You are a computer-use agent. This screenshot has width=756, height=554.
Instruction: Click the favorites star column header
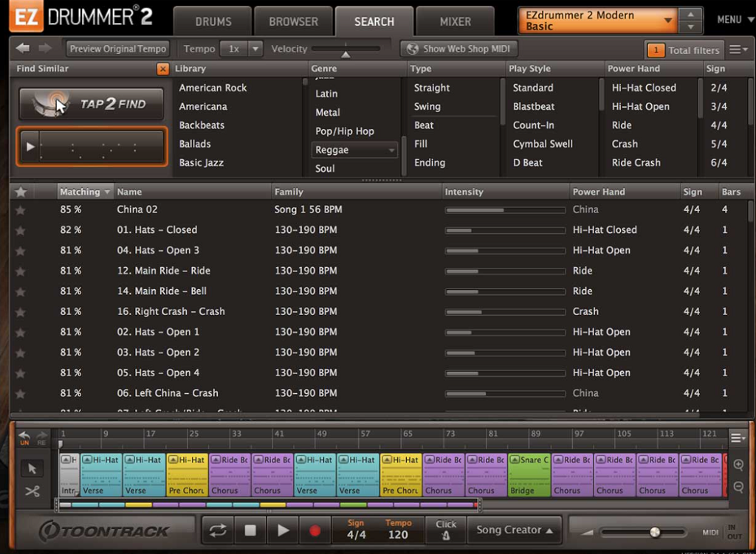21,192
